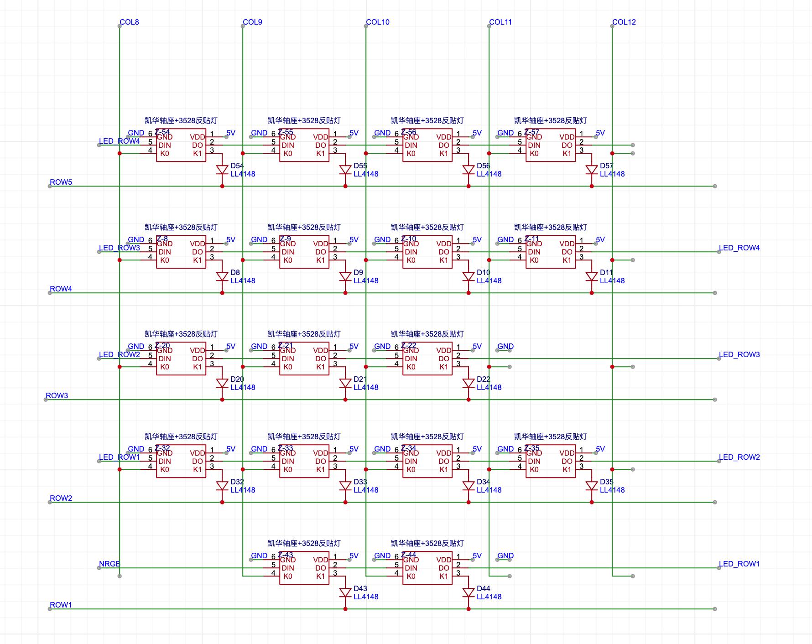The image size is (812, 644).
Task: Select diode symbol D35
Action: pos(592,486)
